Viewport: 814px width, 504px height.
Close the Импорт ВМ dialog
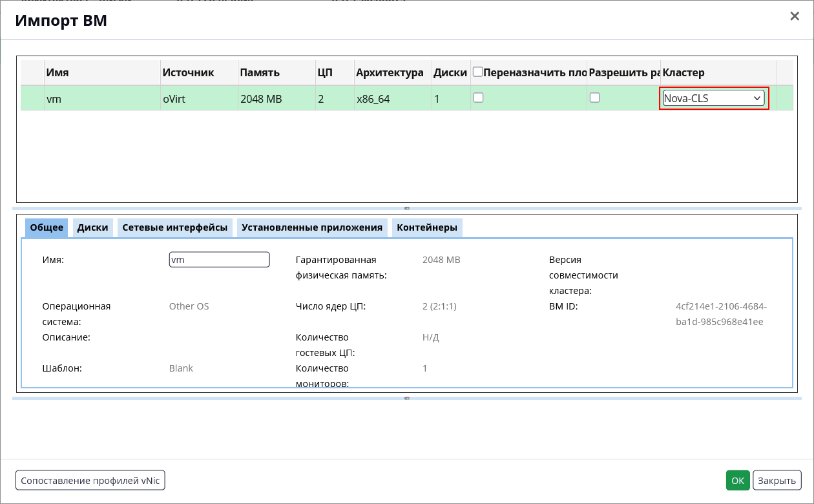795,17
